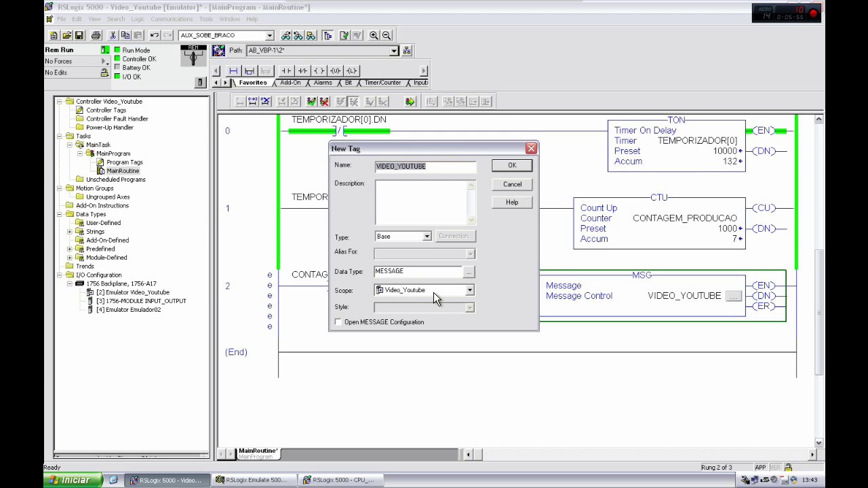Select Controller Tags in organizer tree

[106, 110]
